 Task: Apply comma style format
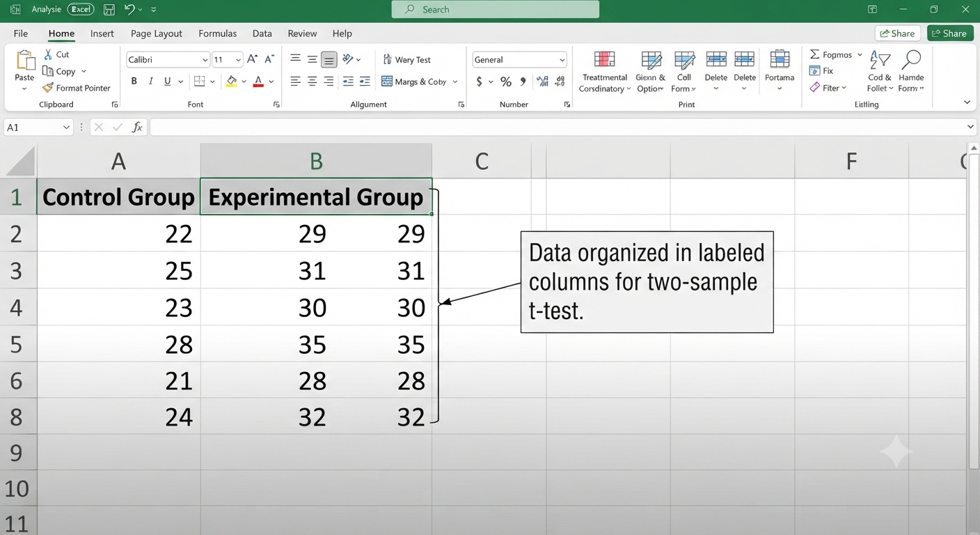[523, 82]
